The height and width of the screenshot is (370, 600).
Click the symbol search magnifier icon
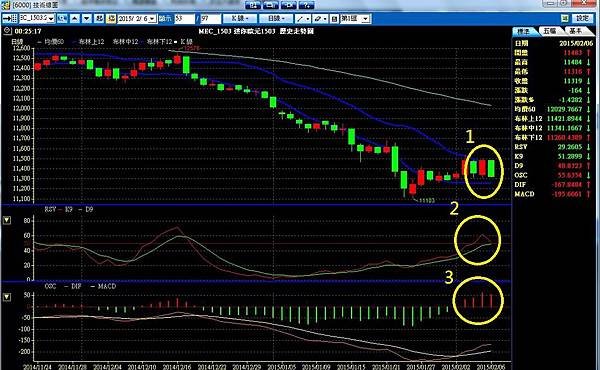62,18
